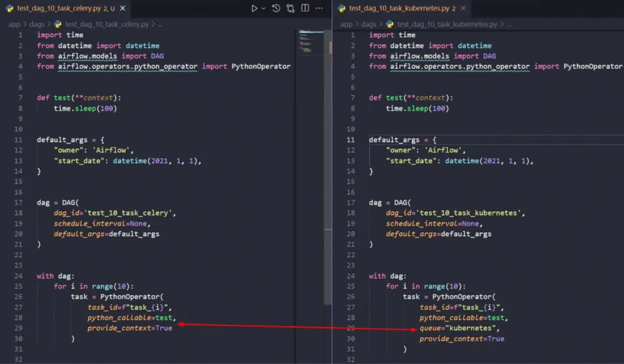
Task: Click 'default_args = {' in left editor
Action: pyautogui.click(x=70, y=140)
